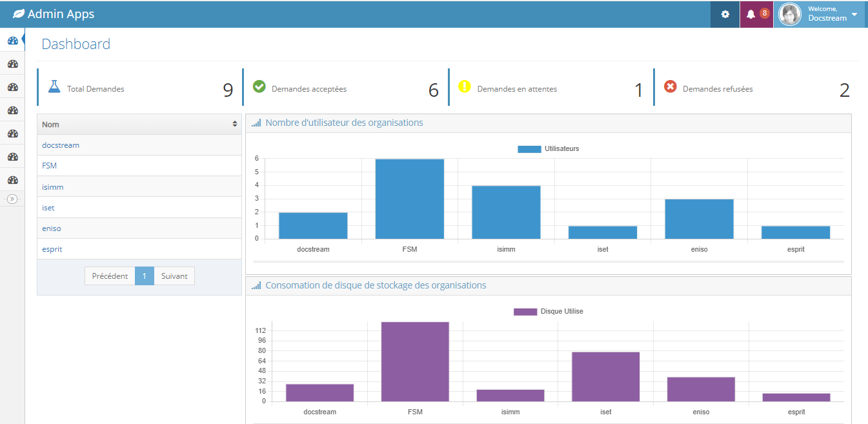The image size is (868, 424).
Task: Click the eniso bar in disk chart
Action: click(701, 389)
